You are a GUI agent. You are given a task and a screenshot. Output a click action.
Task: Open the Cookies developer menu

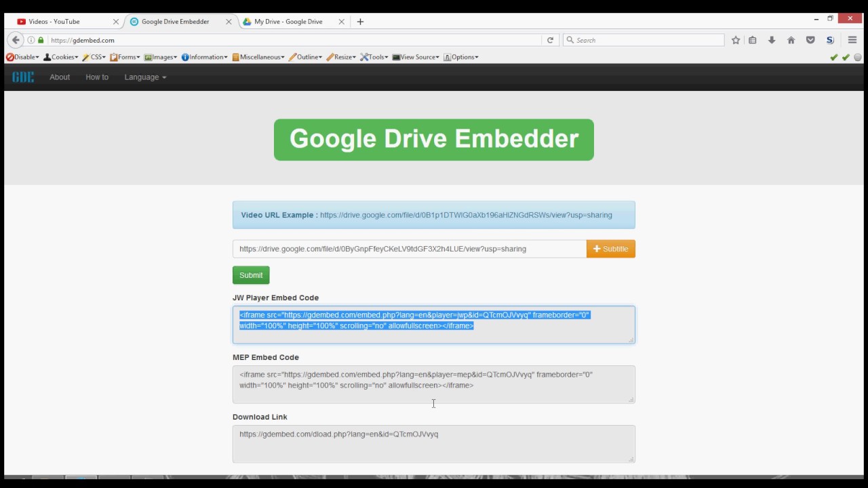point(61,57)
